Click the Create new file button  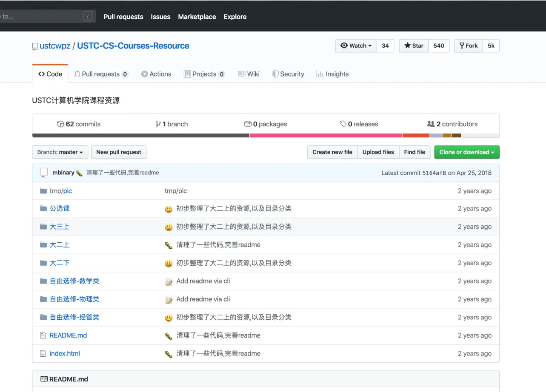click(x=332, y=152)
